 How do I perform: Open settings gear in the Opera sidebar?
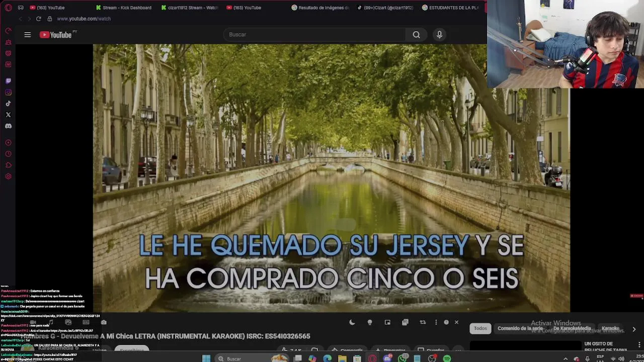8,176
